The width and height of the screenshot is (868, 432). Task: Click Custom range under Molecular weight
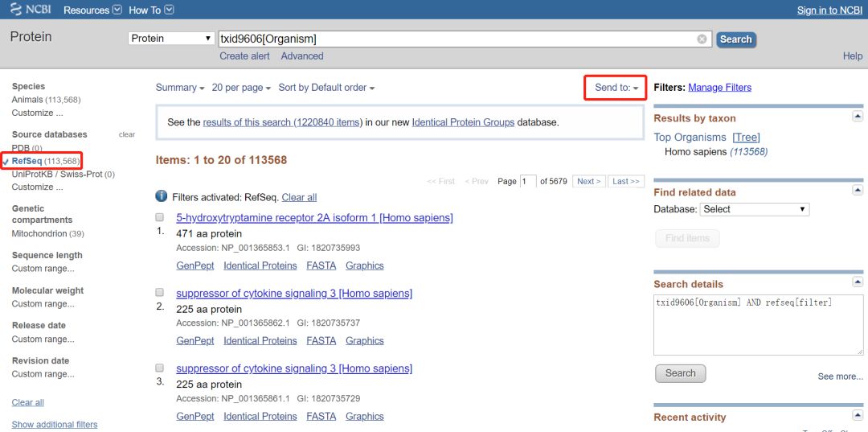(x=43, y=304)
